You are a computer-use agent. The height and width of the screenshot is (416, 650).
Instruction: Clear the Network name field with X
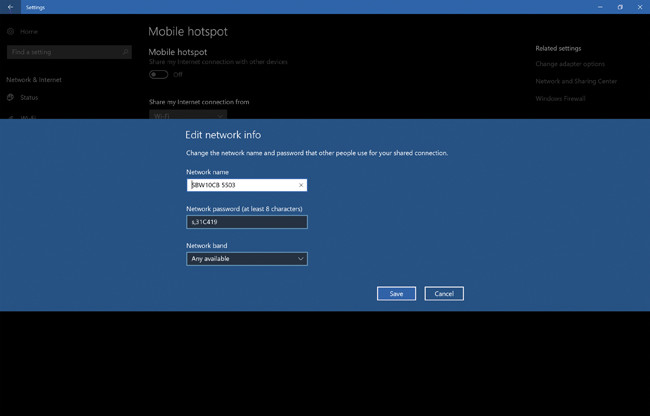(x=301, y=185)
